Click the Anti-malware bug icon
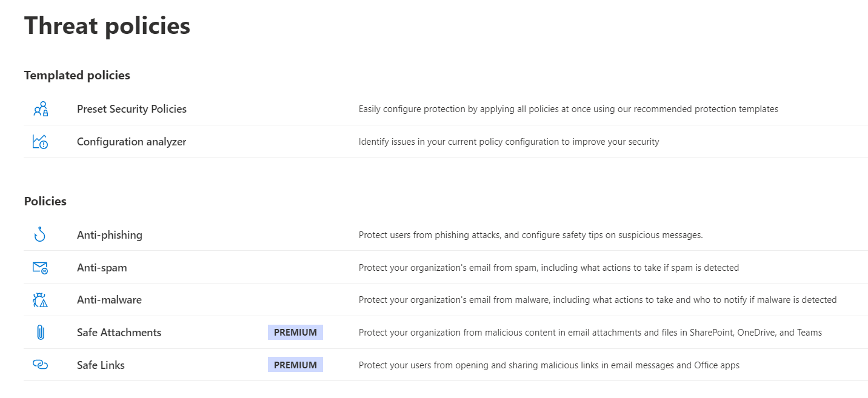Viewport: 868px width, 398px height. (40, 300)
